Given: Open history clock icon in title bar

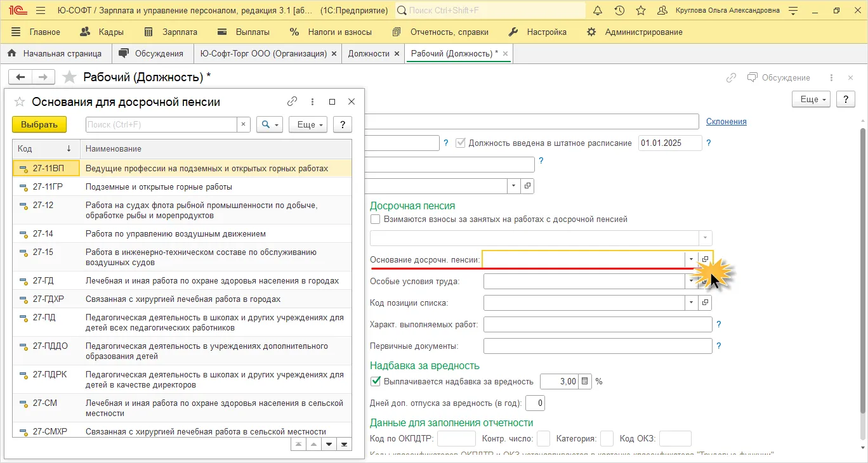Looking at the screenshot, I should [x=619, y=11].
